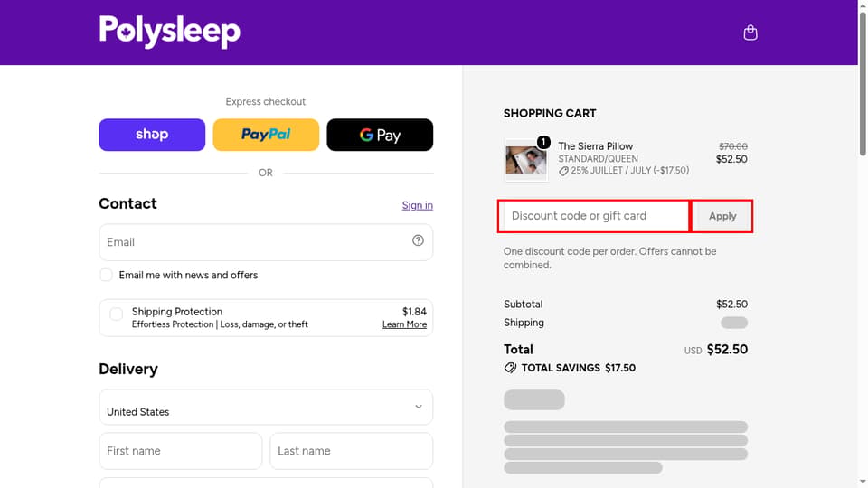Click the struck-through $70.00 price
The image size is (868, 488).
733,146
